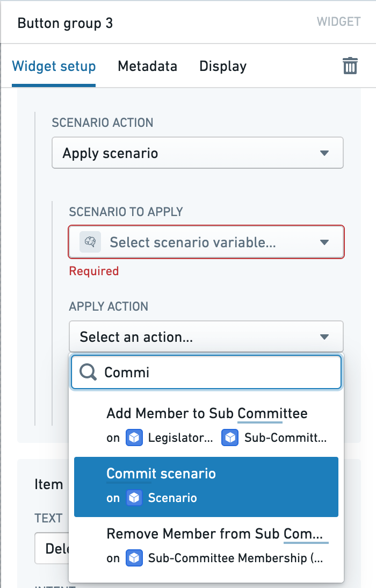Click the Sub-Committee Membership cube icon
The height and width of the screenshot is (588, 376).
click(x=134, y=558)
